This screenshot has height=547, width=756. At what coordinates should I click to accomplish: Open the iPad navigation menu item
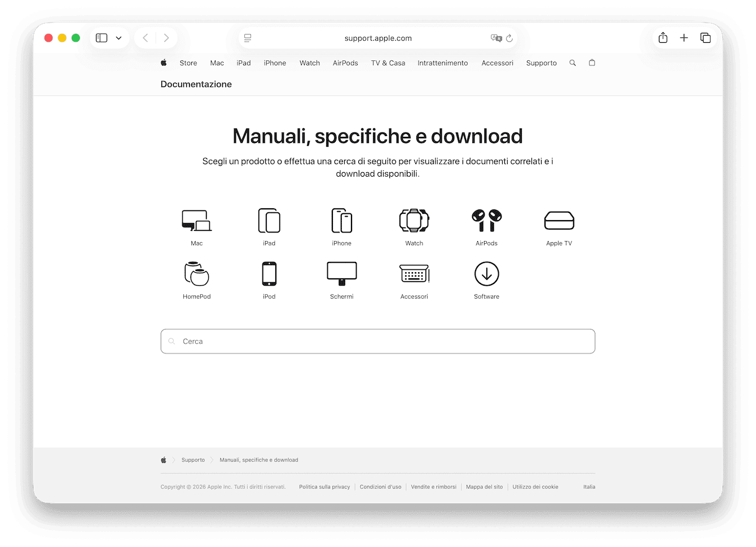[244, 63]
